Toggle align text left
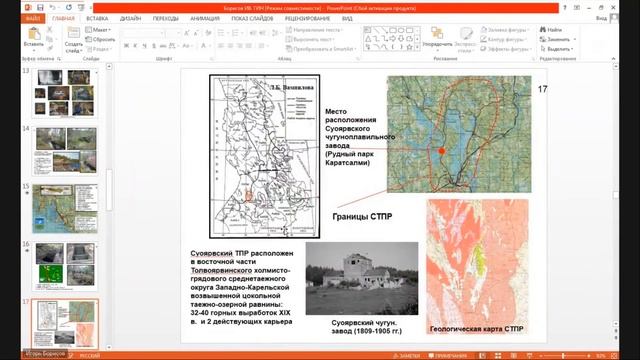Image resolution: width=640 pixels, height=360 pixels. [221, 46]
